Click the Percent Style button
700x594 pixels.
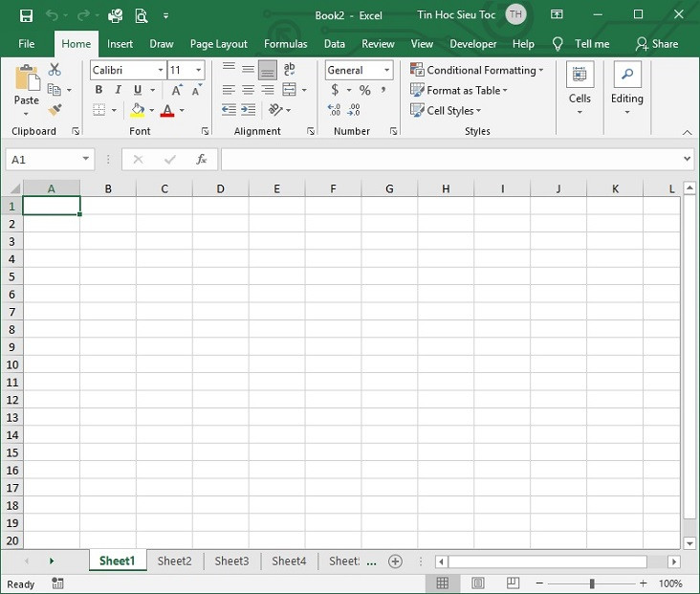[364, 90]
